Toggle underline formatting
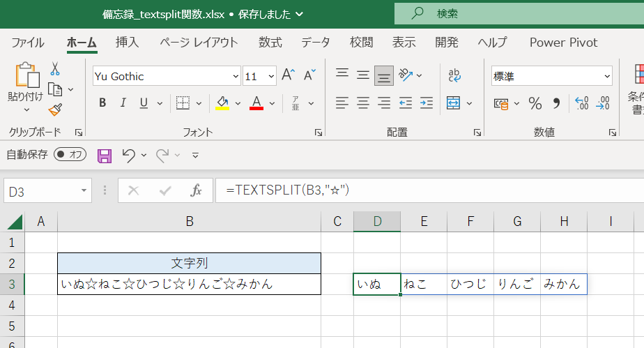644x348 pixels. [x=144, y=103]
